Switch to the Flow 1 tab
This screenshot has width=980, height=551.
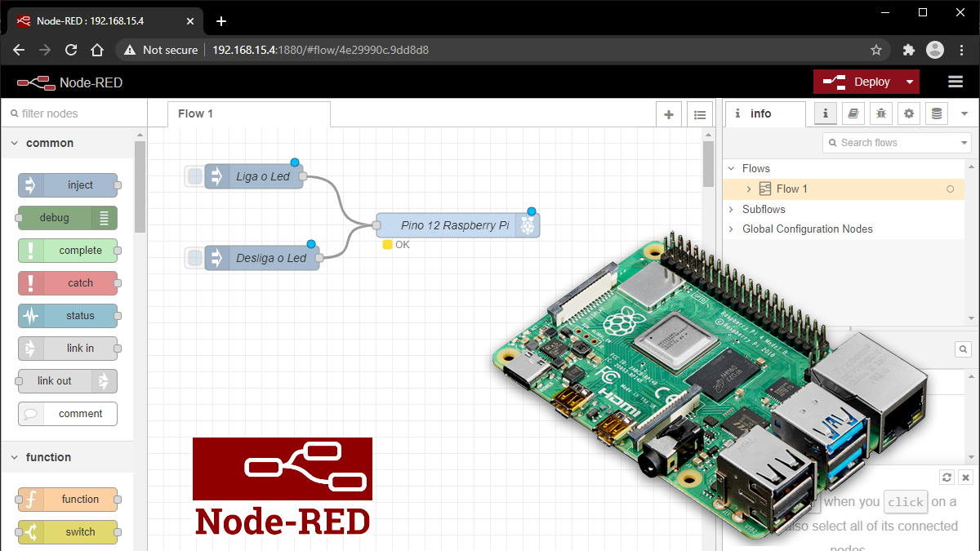(195, 113)
